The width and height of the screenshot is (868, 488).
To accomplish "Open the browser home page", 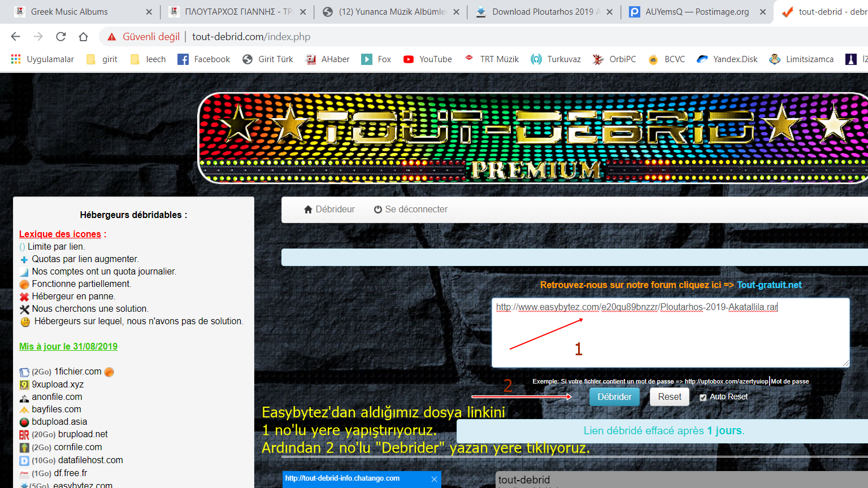I will 83,37.
